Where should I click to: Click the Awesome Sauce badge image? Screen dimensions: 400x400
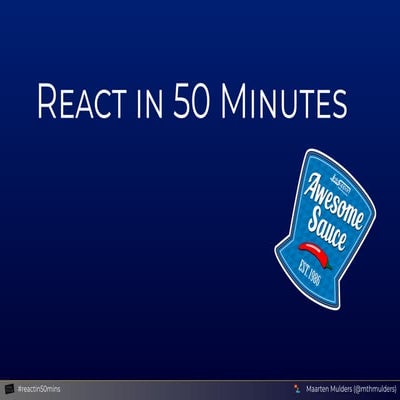pyautogui.click(x=325, y=229)
